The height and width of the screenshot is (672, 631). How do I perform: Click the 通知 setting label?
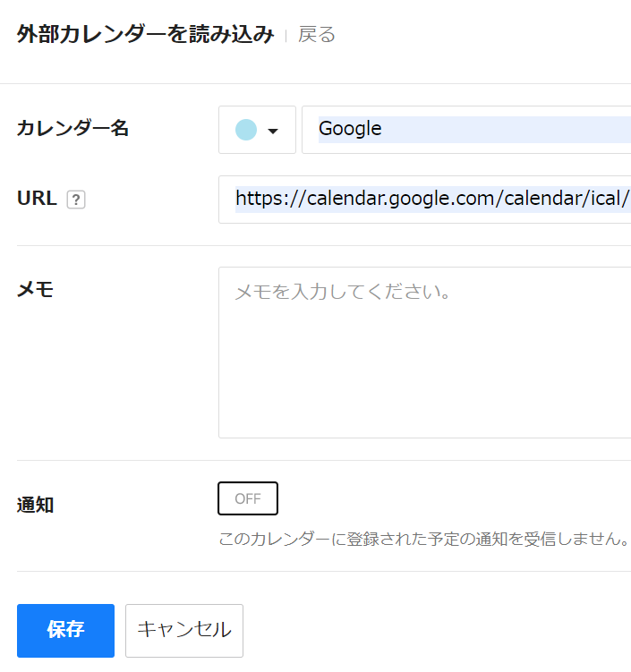35,505
